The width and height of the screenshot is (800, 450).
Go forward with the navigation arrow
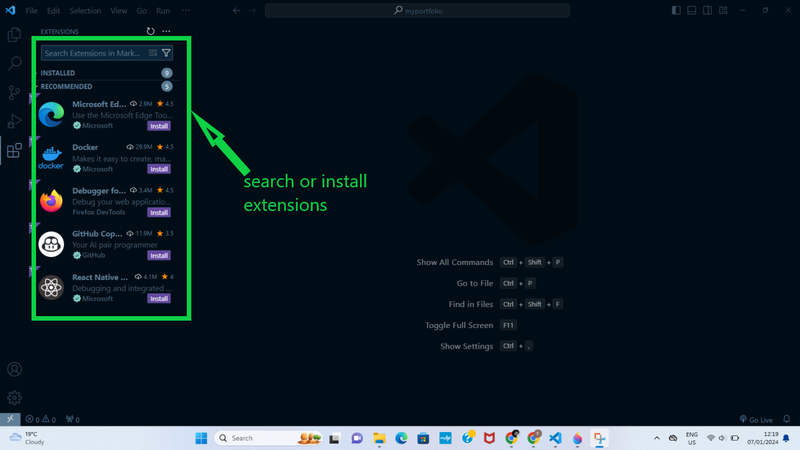[x=253, y=10]
